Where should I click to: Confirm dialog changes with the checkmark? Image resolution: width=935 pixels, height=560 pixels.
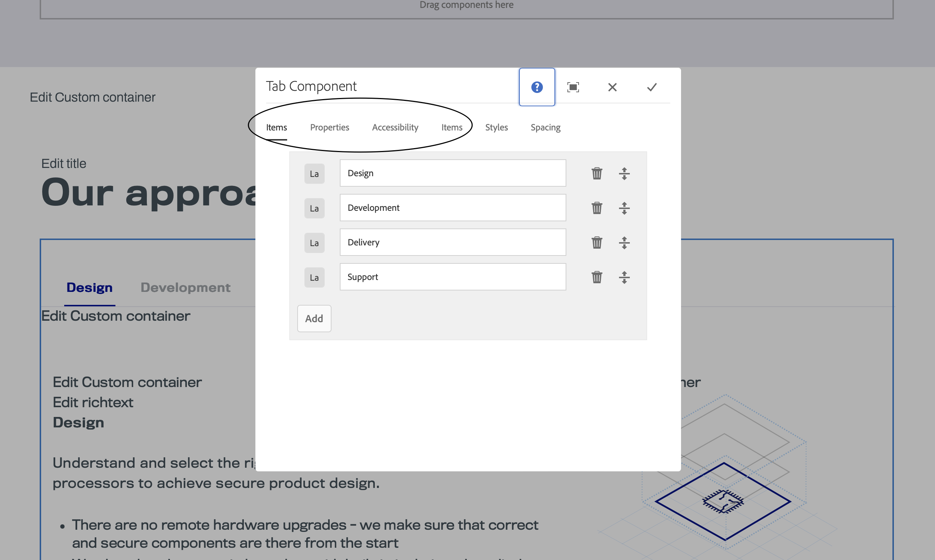651,87
